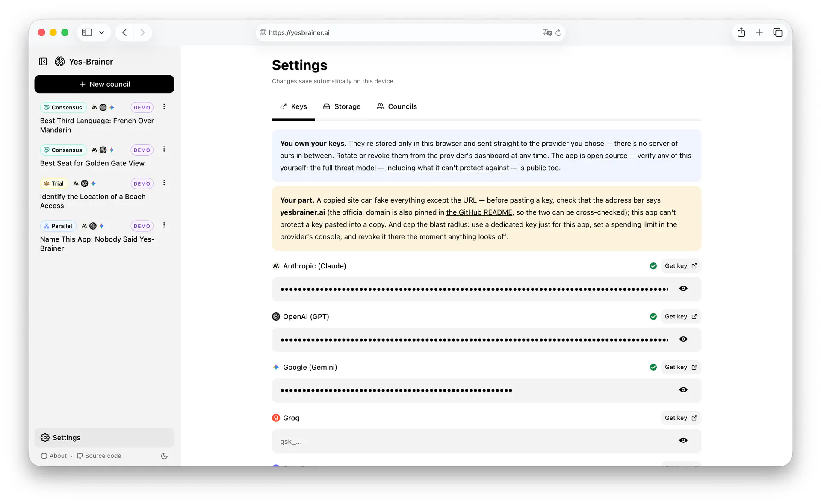Collapse the Yes-Brainer sidebar panel icon
The height and width of the screenshot is (504, 821).
click(x=43, y=62)
